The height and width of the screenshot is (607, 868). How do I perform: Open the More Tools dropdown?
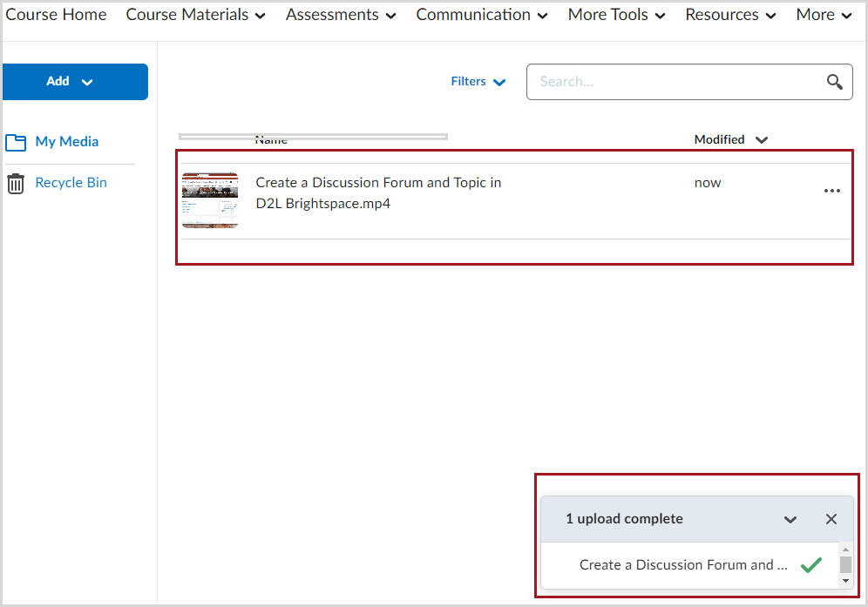615,15
